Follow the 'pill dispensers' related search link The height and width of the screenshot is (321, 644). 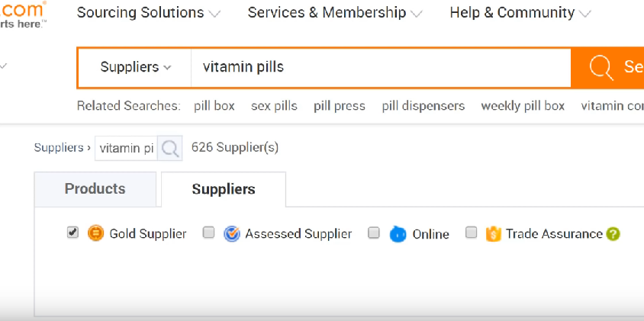423,106
